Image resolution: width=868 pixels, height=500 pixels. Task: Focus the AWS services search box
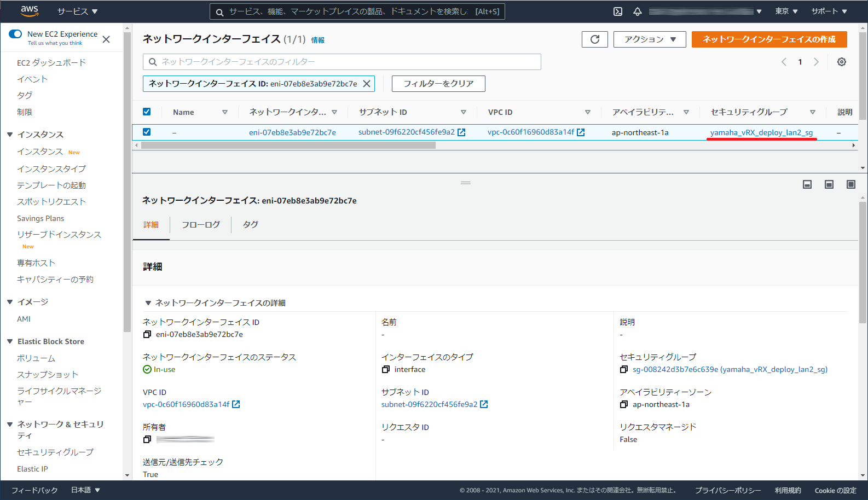357,11
